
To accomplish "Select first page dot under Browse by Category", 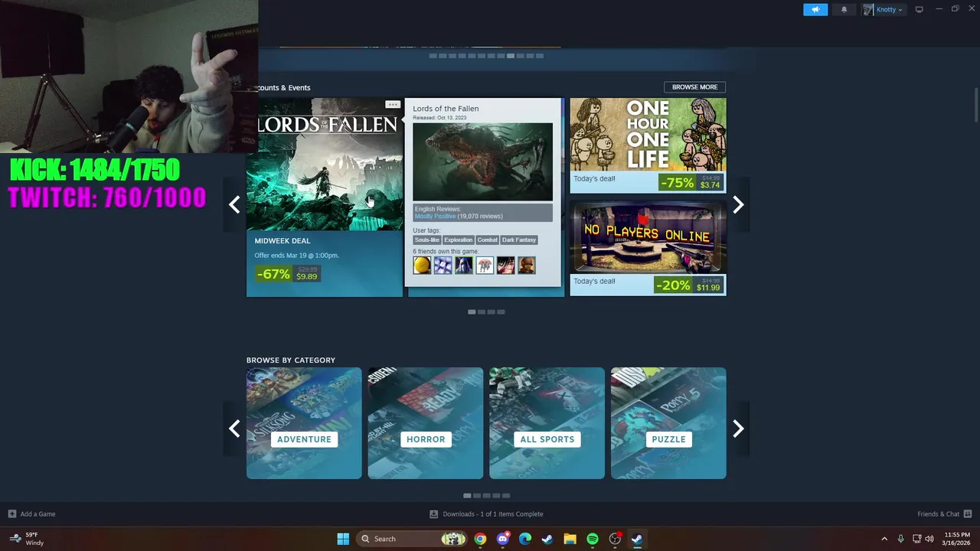I will coord(467,495).
